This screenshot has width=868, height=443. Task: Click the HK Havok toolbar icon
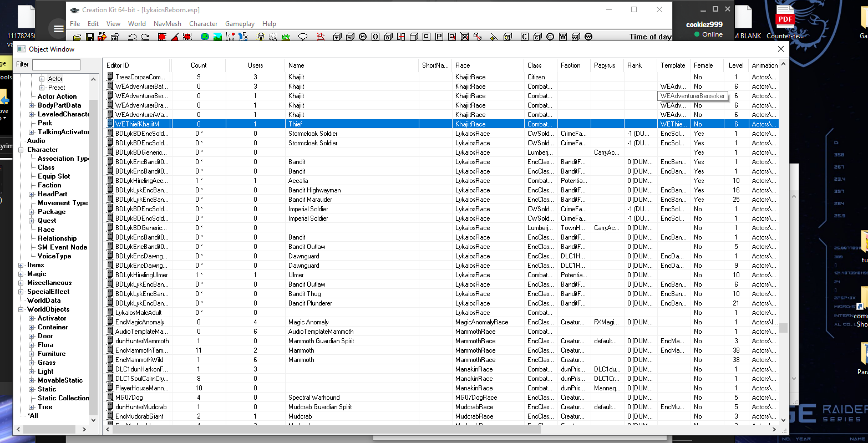231,37
